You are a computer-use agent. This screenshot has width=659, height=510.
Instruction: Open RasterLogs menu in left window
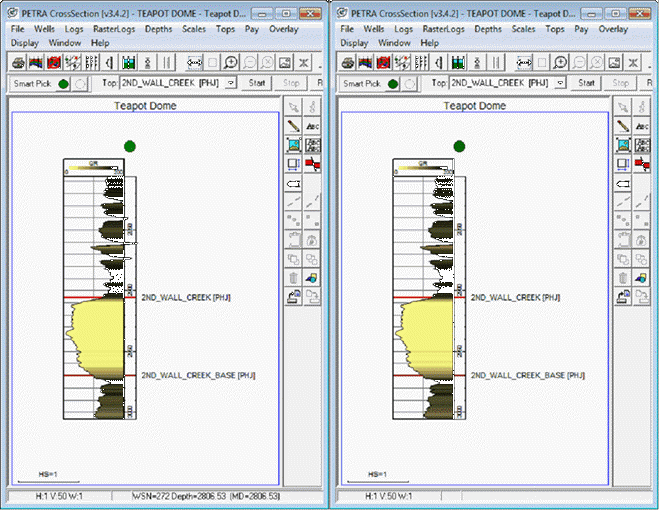click(114, 29)
